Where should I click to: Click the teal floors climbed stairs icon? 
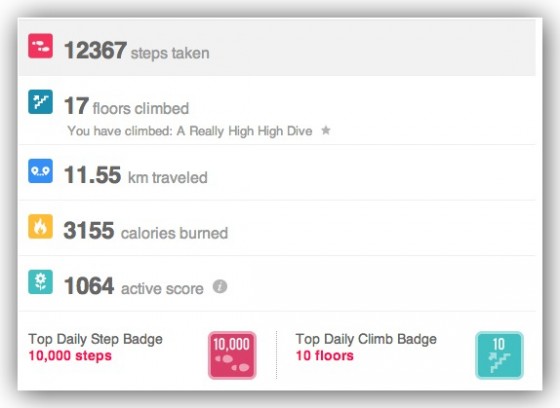[x=40, y=102]
